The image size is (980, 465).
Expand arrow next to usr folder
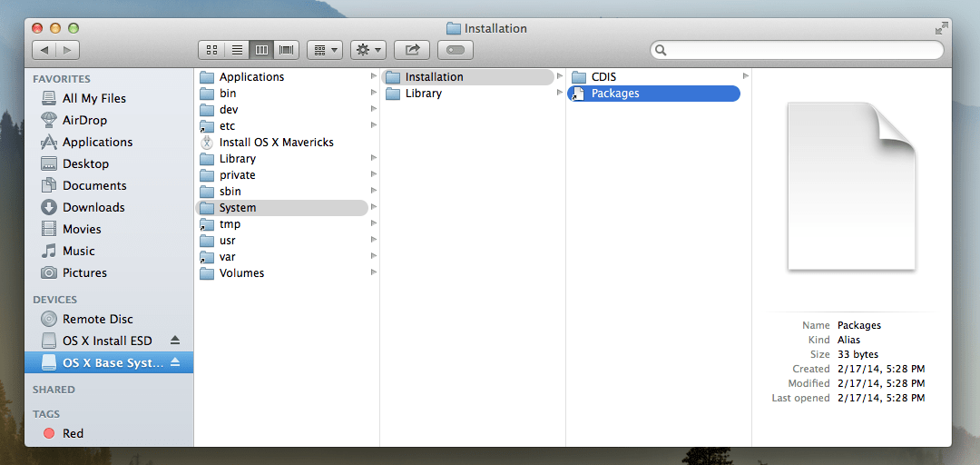tap(373, 240)
